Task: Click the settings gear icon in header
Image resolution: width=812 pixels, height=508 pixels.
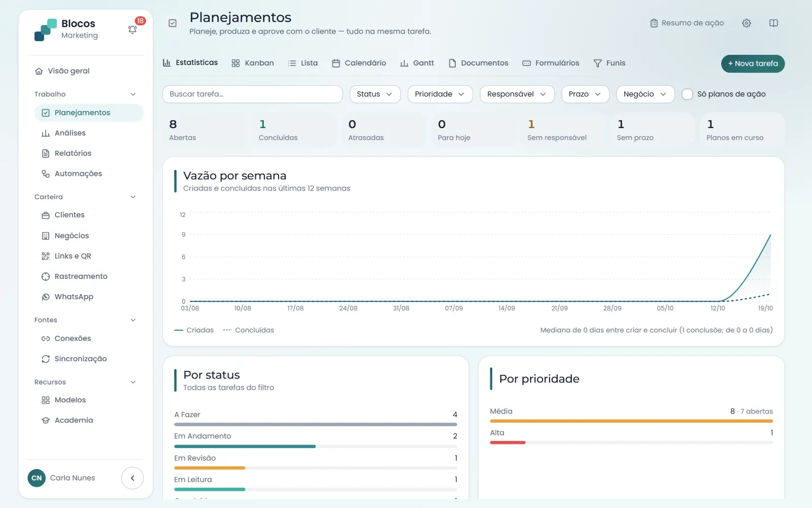Action: (x=747, y=23)
